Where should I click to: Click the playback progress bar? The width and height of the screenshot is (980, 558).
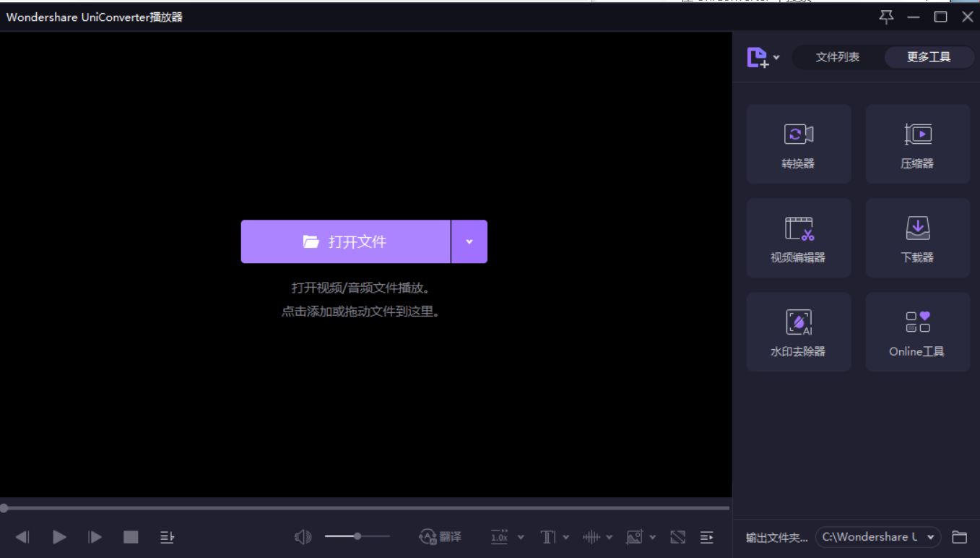[x=365, y=508]
